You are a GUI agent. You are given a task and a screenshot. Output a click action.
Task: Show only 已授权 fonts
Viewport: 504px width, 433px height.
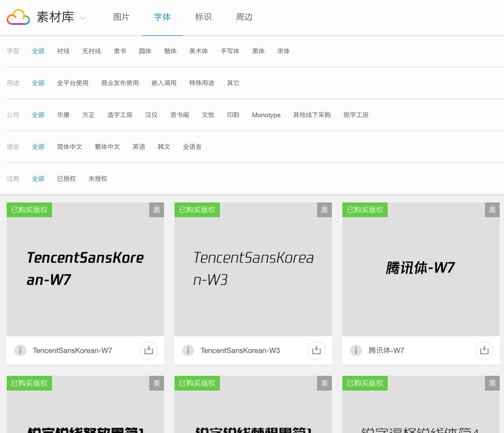66,179
